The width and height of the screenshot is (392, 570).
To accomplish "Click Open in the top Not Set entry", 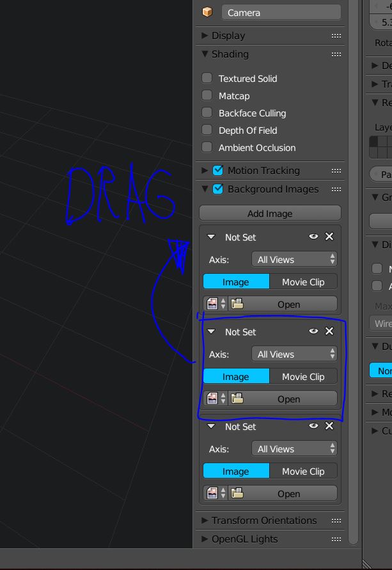I will click(283, 304).
